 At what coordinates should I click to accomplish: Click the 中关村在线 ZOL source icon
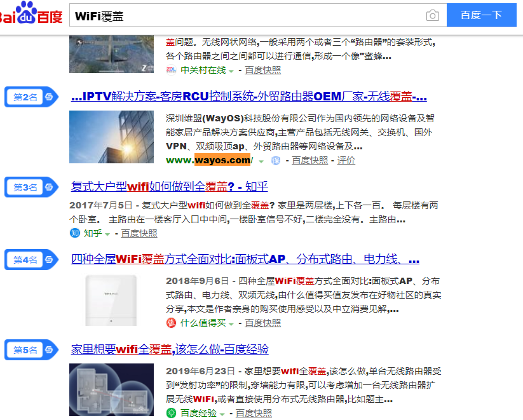pyautogui.click(x=171, y=70)
